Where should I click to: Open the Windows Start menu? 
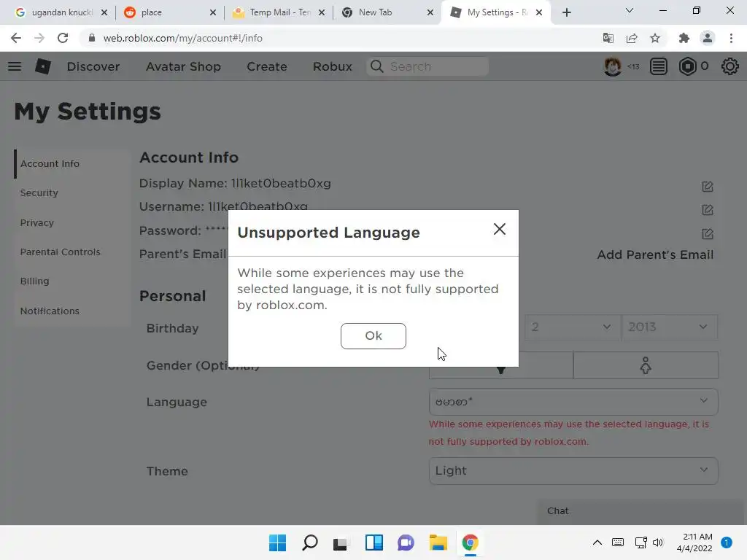277,542
